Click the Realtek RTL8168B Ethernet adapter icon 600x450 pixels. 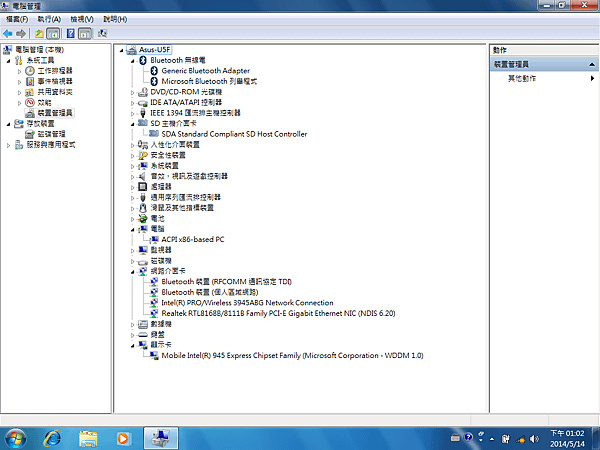click(154, 313)
